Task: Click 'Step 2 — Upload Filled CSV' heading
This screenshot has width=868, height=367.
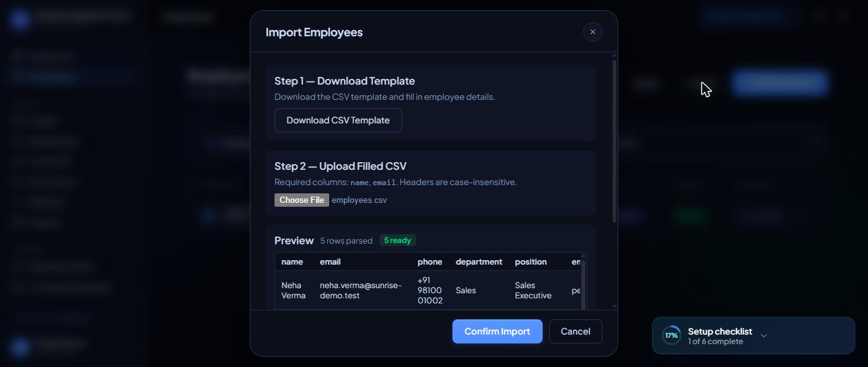Action: pos(341,166)
